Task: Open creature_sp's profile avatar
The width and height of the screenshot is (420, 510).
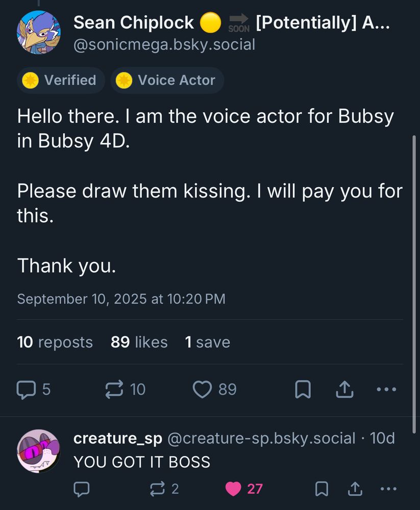Action: (x=39, y=451)
